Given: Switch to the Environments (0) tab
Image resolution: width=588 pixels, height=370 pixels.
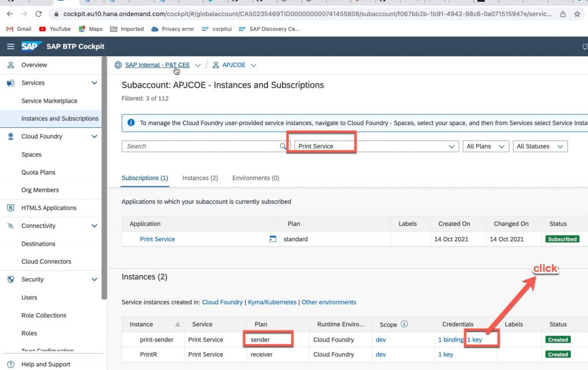Looking at the screenshot, I should click(x=256, y=178).
